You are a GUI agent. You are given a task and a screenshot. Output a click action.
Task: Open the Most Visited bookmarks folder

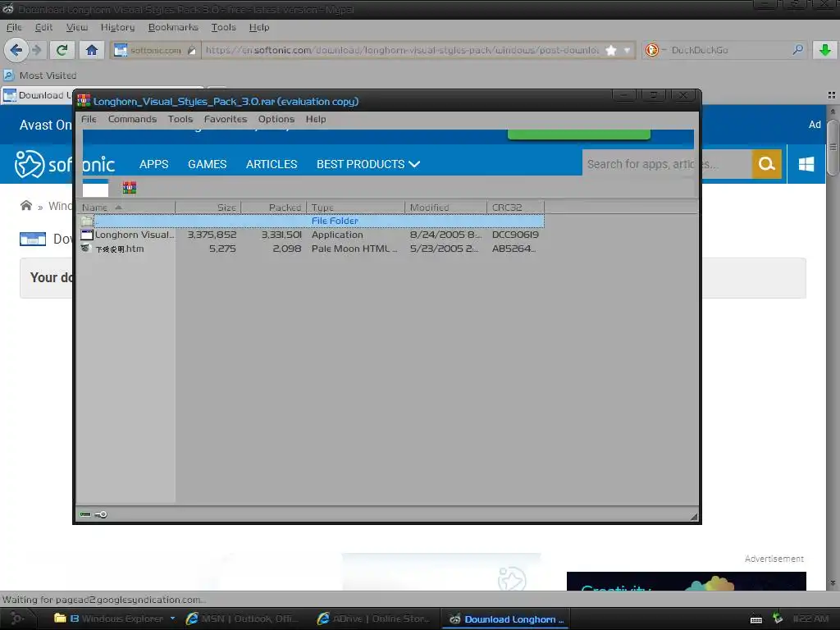pos(41,75)
